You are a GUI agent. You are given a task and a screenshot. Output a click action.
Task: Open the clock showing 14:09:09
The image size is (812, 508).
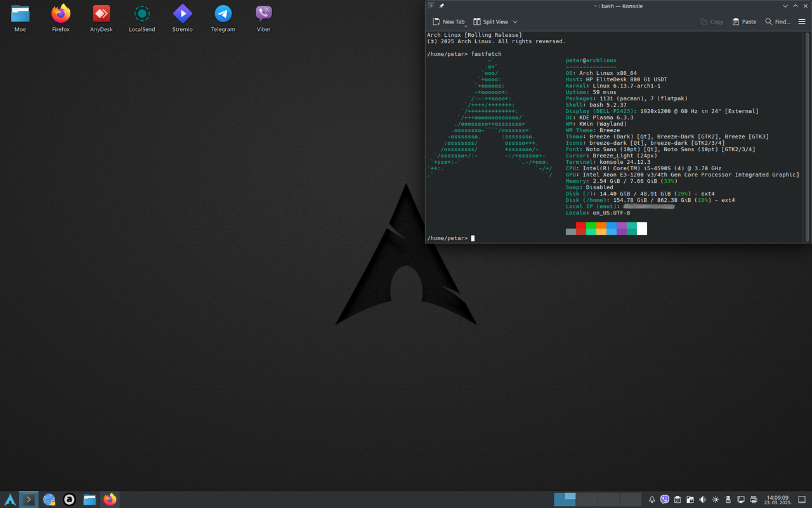[x=778, y=500]
